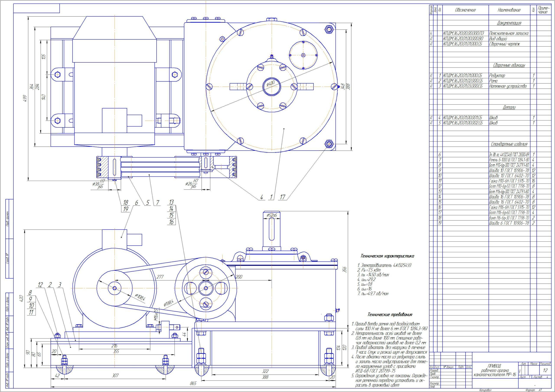Click the ф400 diameter label on gearbox
The width and height of the screenshot is (555, 392).
click(x=271, y=84)
